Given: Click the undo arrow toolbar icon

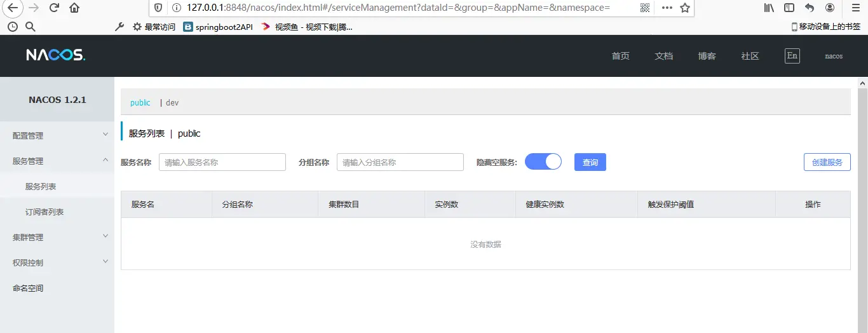Looking at the screenshot, I should click(810, 8).
